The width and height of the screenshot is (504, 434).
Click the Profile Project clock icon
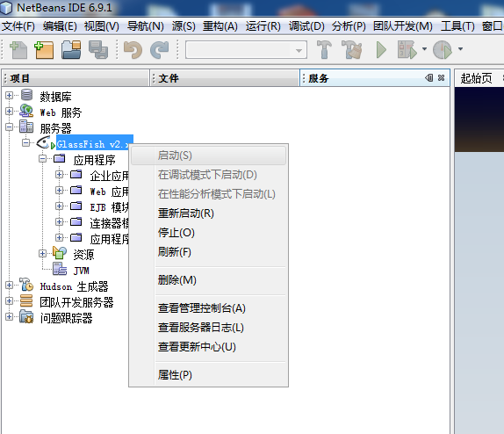click(x=443, y=49)
